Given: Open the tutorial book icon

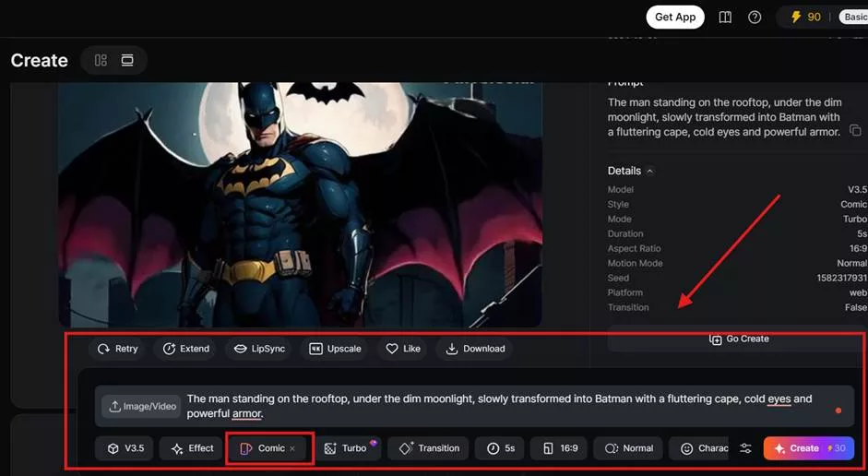Looking at the screenshot, I should click(725, 18).
